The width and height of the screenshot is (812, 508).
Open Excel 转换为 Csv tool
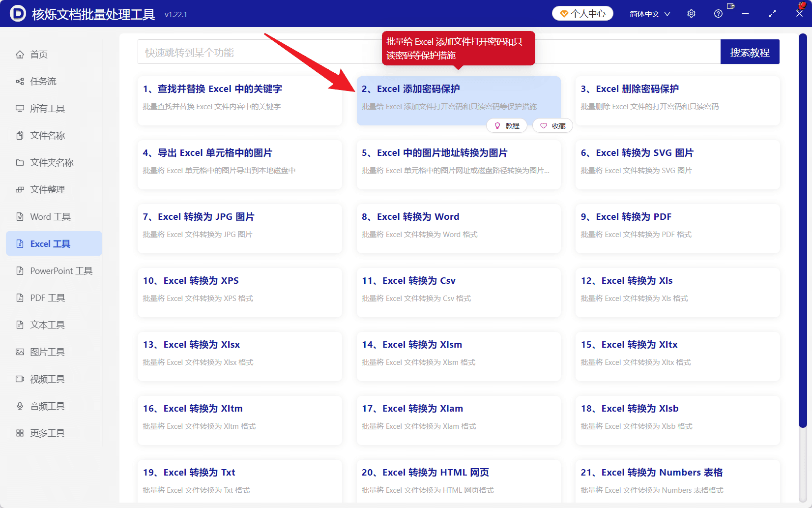click(459, 293)
